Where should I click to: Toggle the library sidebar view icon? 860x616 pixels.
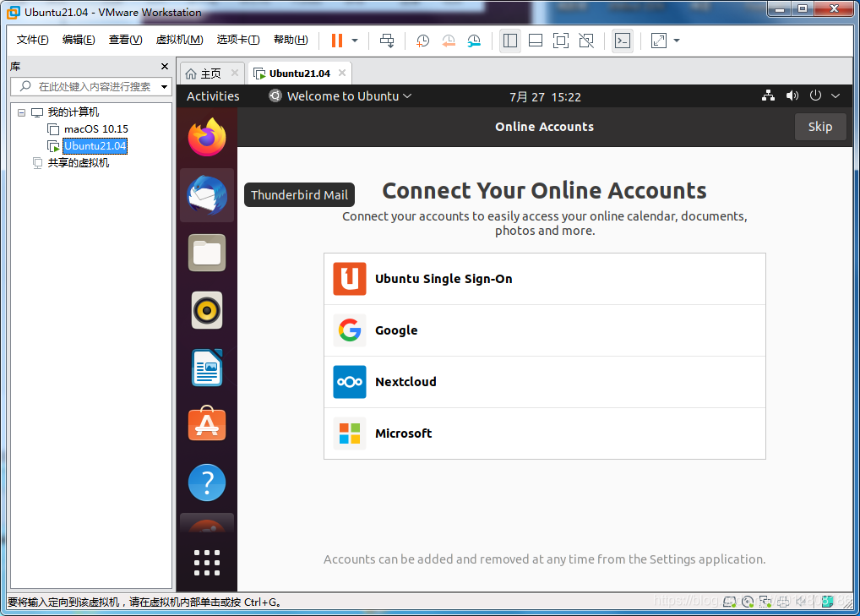(510, 40)
